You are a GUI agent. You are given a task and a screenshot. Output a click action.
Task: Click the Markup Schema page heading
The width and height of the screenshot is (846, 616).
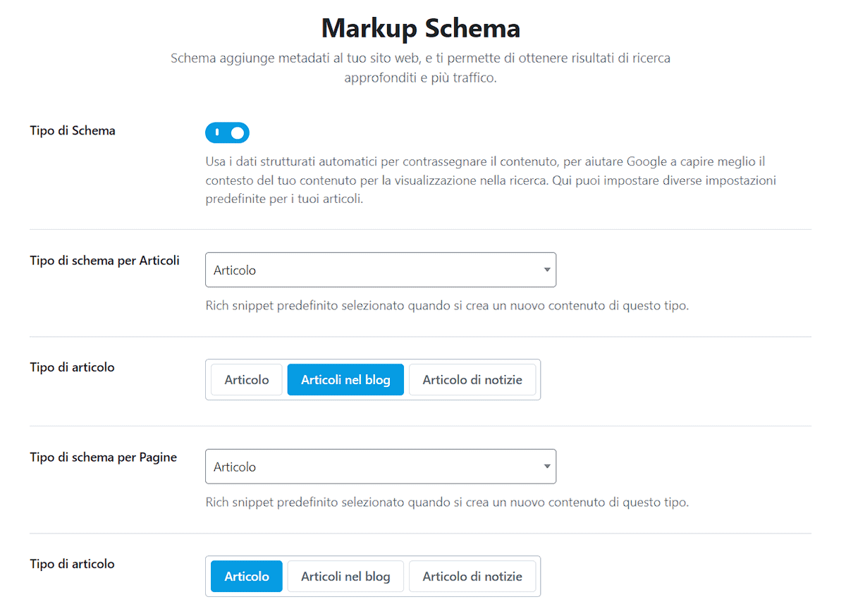420,28
